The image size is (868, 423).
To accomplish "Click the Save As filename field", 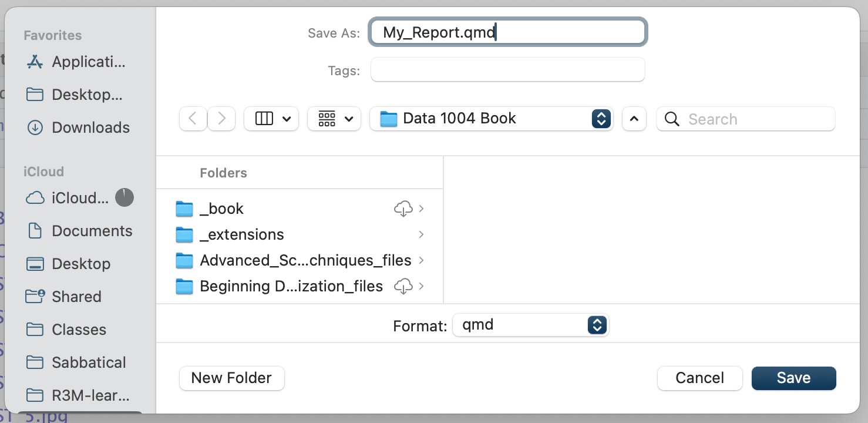I will tap(507, 32).
